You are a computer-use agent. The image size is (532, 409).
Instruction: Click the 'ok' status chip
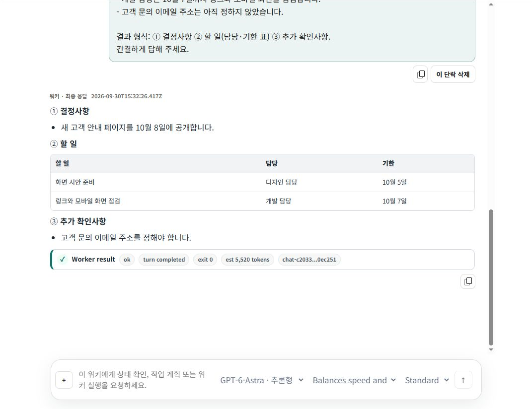pos(127,260)
